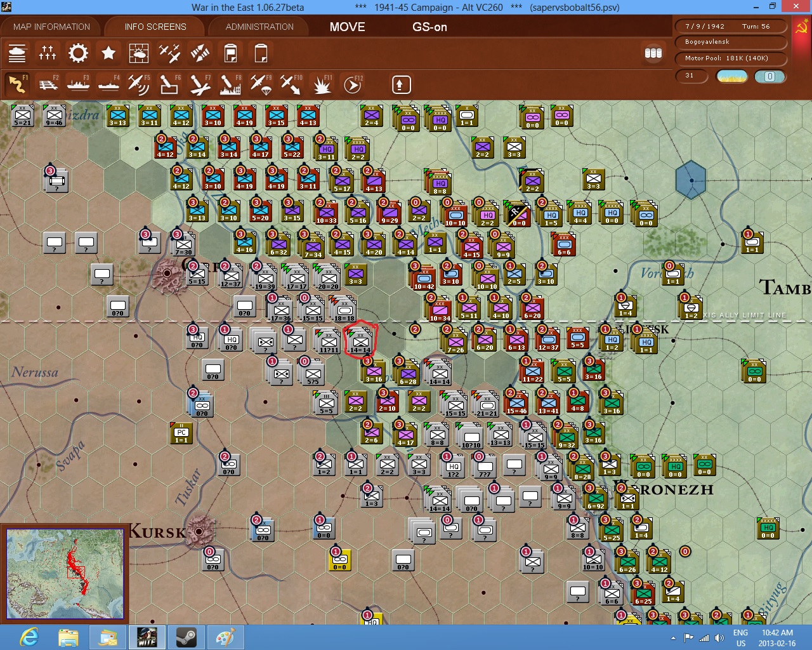The width and height of the screenshot is (812, 650).
Task: Click the admin points value 31
Action: click(x=691, y=76)
